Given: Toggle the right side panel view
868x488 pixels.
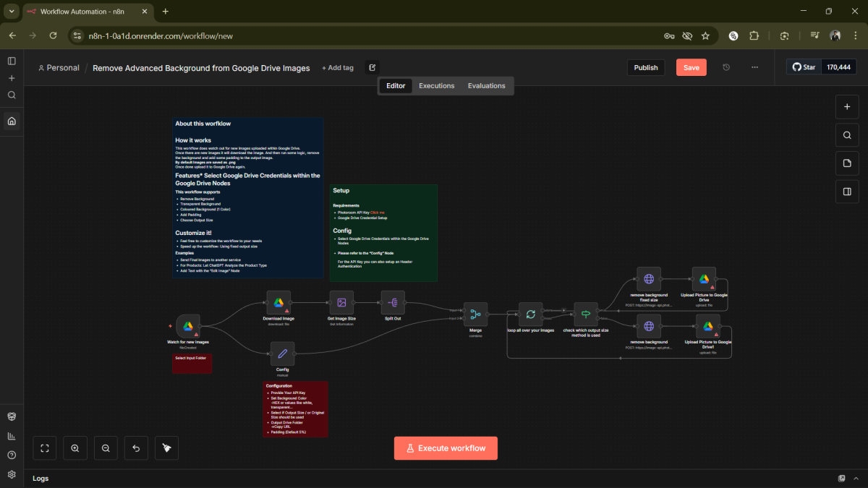Looking at the screenshot, I should point(847,192).
